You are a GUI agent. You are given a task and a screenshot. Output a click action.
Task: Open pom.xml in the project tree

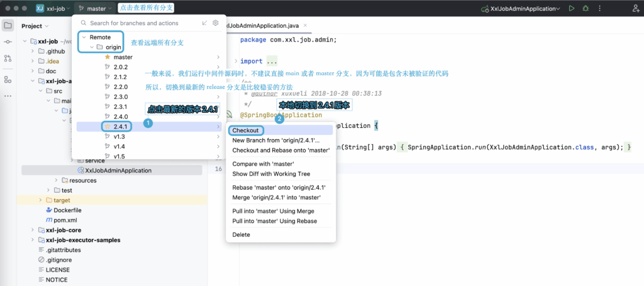pyautogui.click(x=65, y=220)
